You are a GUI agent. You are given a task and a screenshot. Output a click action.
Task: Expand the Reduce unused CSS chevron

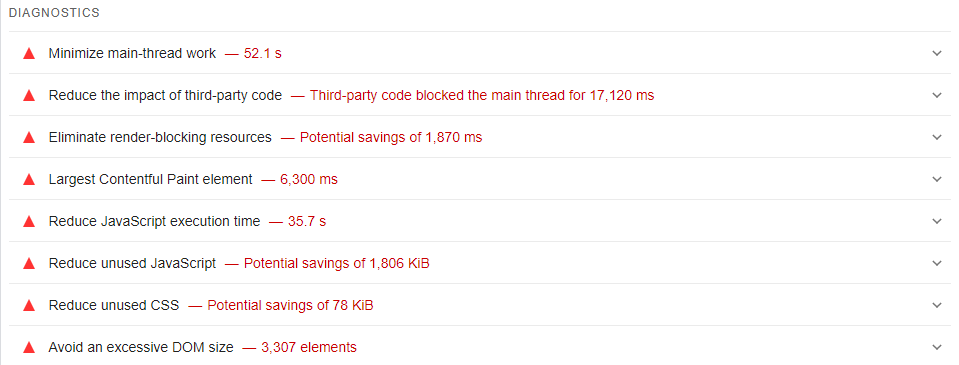pos(936,305)
